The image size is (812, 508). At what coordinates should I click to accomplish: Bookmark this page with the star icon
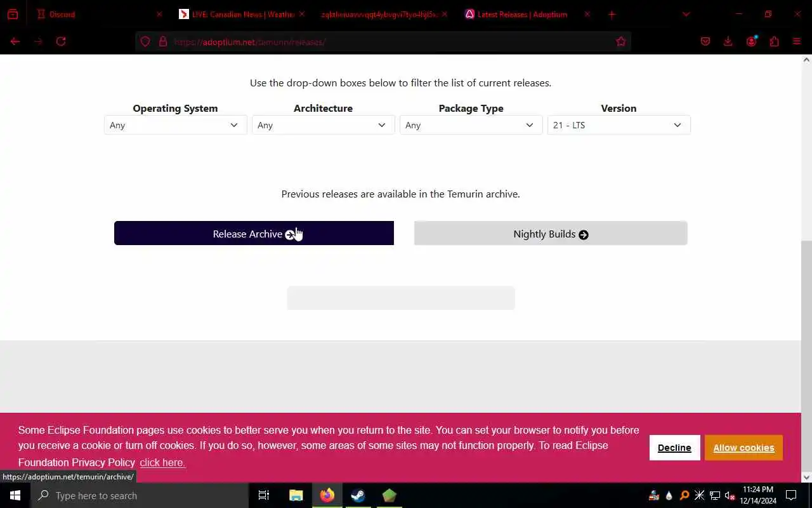pos(621,42)
